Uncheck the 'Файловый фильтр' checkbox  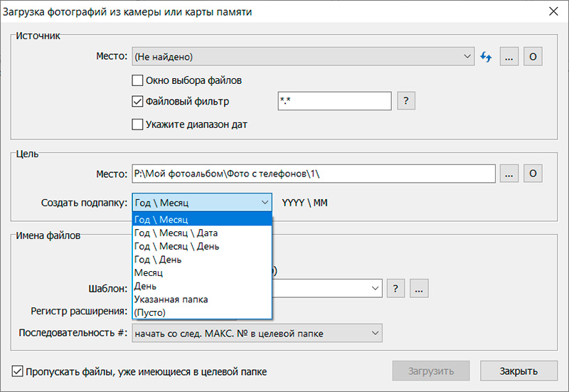point(138,102)
